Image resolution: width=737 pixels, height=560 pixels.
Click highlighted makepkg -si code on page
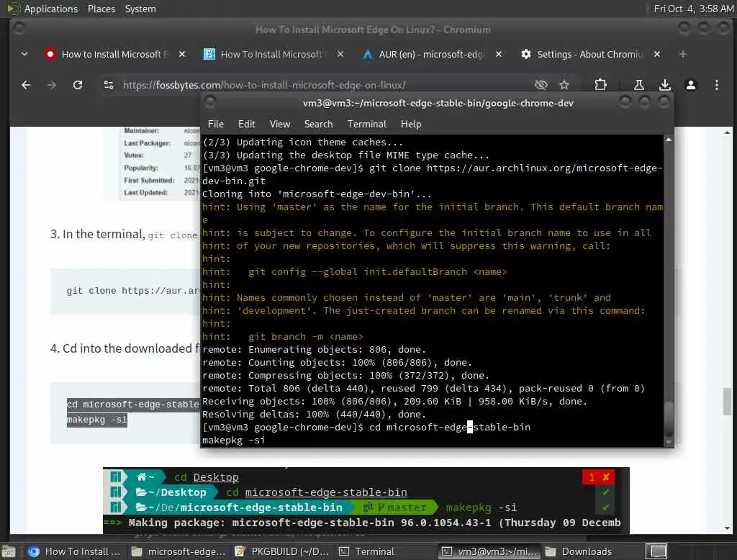coord(97,420)
